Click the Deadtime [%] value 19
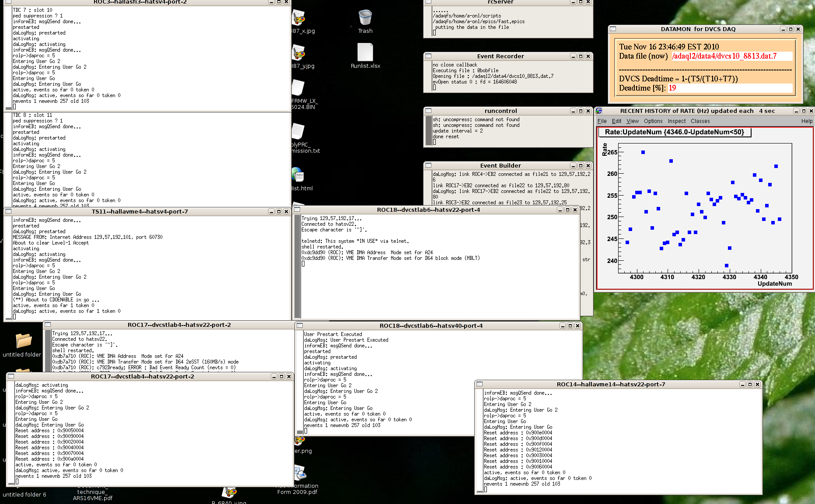 coord(672,88)
